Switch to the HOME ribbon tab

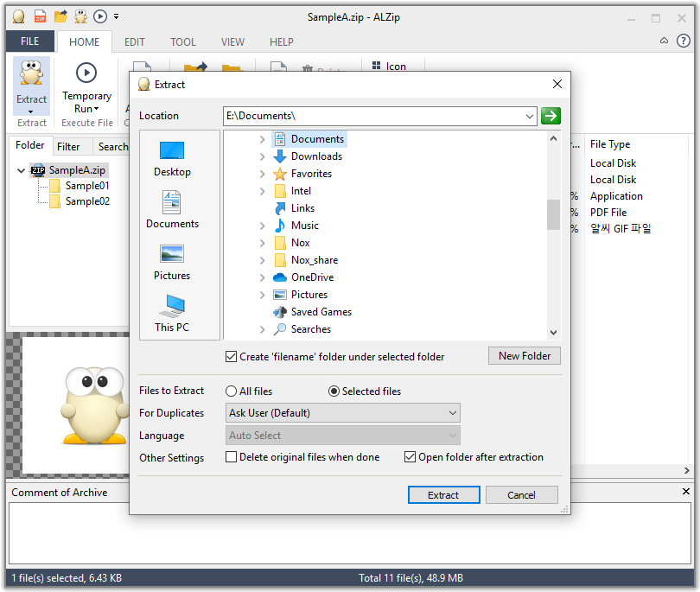tap(84, 42)
